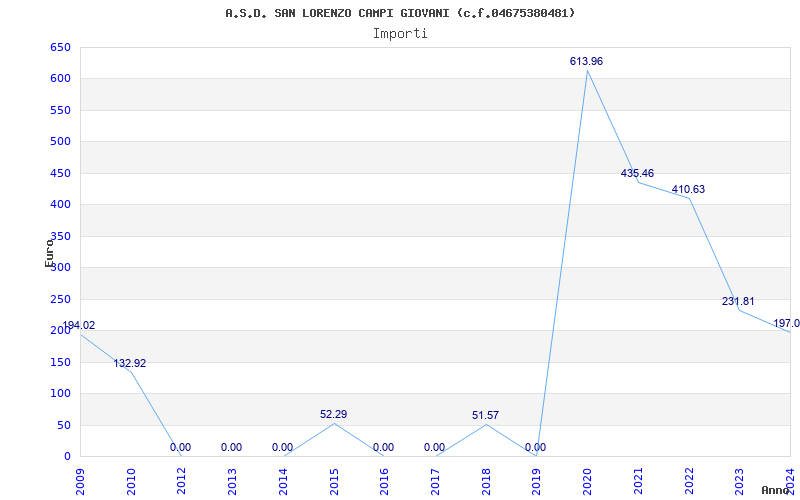The width and height of the screenshot is (800, 500).
Task: Click the 0.00 label above 2019
Action: tap(535, 447)
